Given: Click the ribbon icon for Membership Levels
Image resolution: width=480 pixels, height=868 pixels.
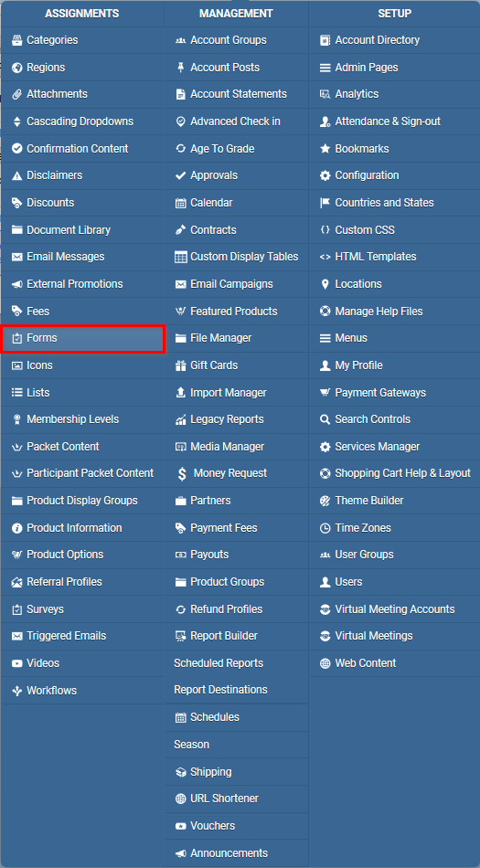Looking at the screenshot, I should [x=16, y=420].
